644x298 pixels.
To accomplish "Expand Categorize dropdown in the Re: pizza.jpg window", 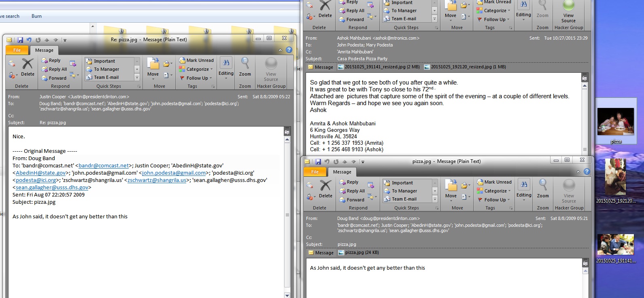I will (x=199, y=69).
